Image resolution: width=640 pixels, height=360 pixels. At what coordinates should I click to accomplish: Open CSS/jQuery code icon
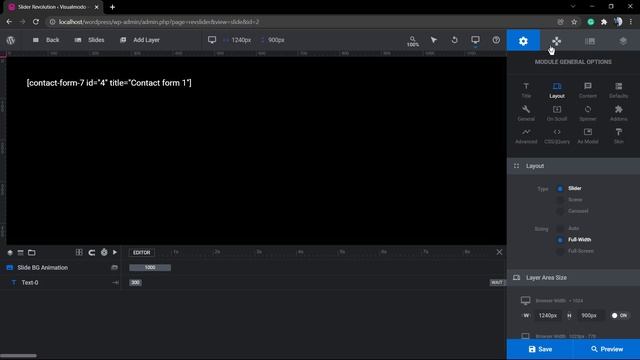coord(557,136)
